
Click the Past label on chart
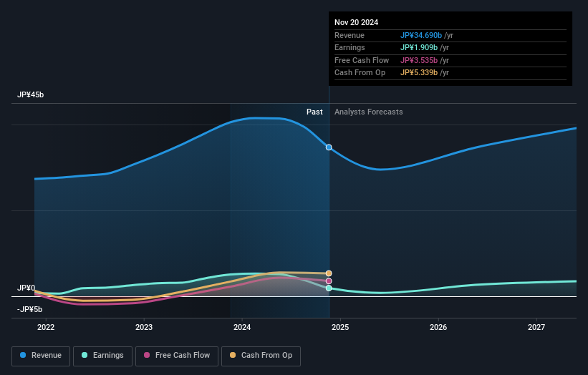[x=314, y=112]
